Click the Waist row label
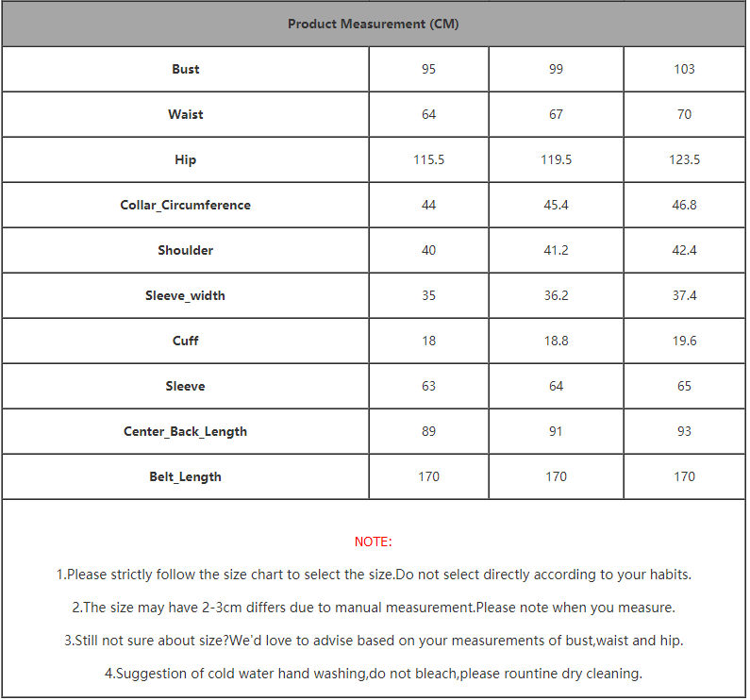The width and height of the screenshot is (750, 700). (186, 114)
